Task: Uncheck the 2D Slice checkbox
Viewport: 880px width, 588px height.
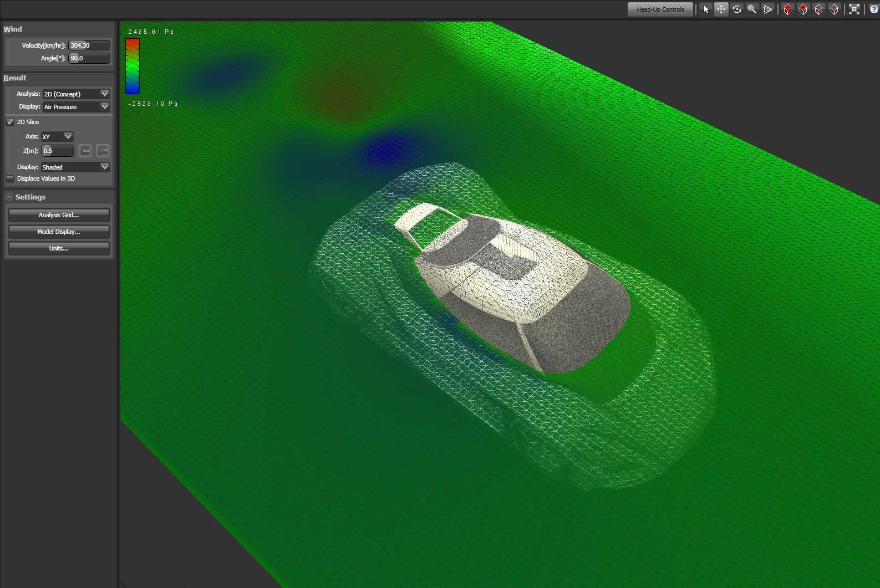Action: tap(10, 122)
